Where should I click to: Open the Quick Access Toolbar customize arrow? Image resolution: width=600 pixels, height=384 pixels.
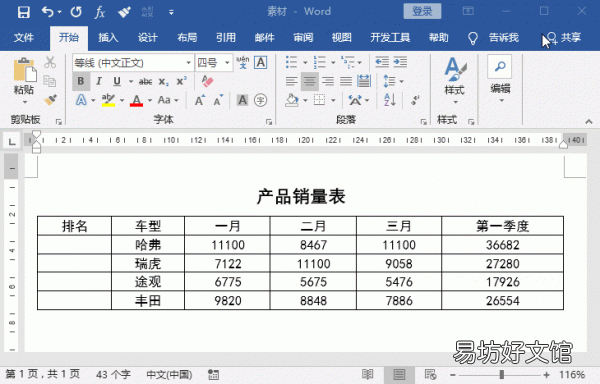coord(171,12)
